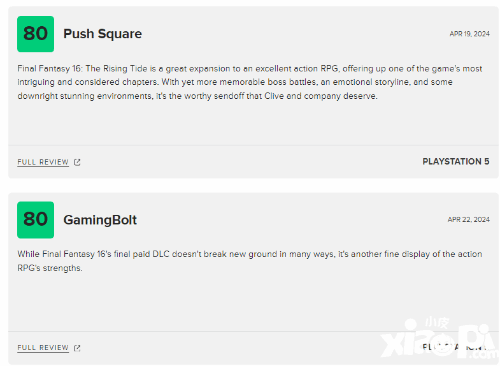Click the small 小皮 characters in watermark
This screenshot has height=366, width=500.
coord(437,323)
